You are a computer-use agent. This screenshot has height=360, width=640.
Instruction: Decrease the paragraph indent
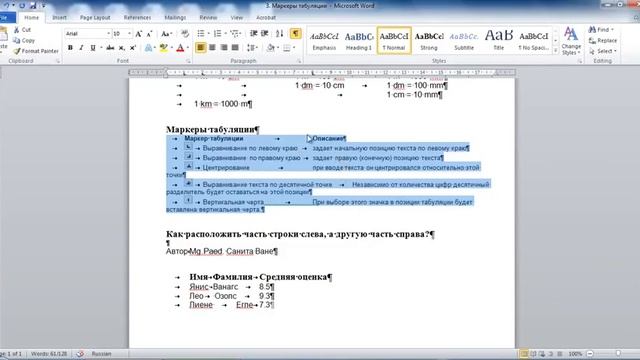[254, 33]
